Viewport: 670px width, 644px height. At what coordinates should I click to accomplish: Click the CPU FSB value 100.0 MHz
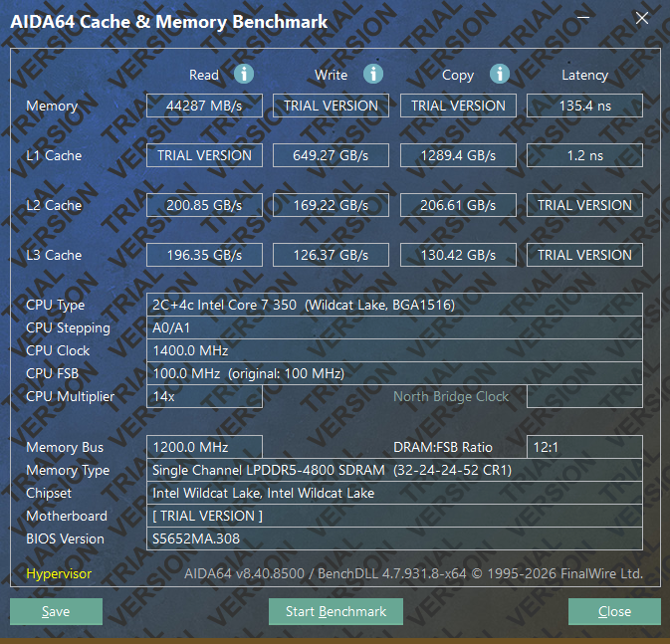click(x=394, y=373)
